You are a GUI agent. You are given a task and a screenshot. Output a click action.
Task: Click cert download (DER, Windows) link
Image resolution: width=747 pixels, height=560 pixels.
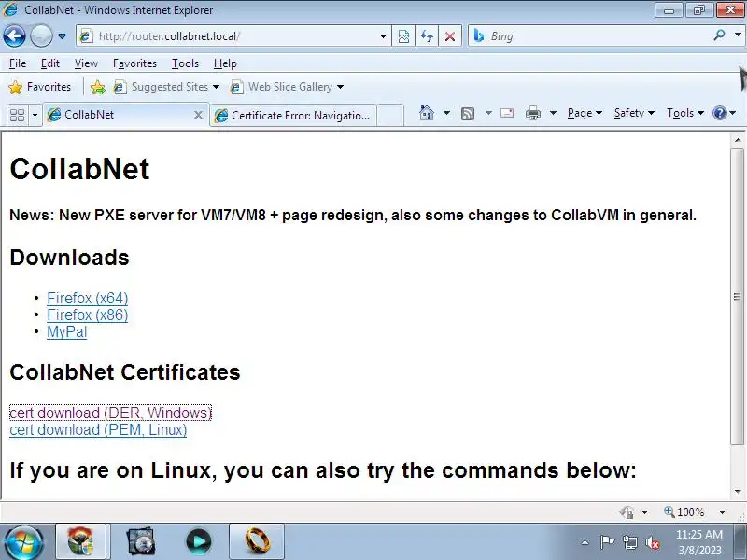point(110,413)
